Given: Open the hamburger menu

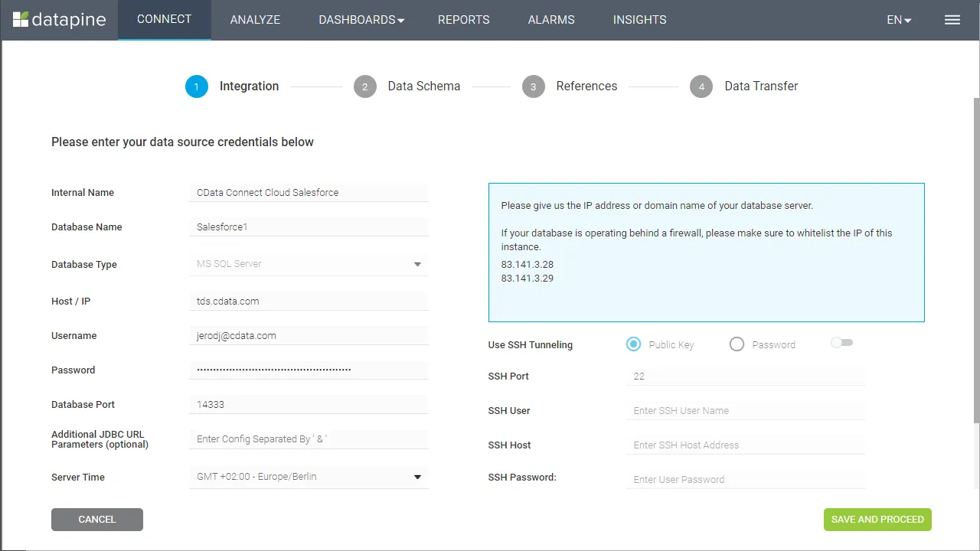Looking at the screenshot, I should pyautogui.click(x=952, y=20).
